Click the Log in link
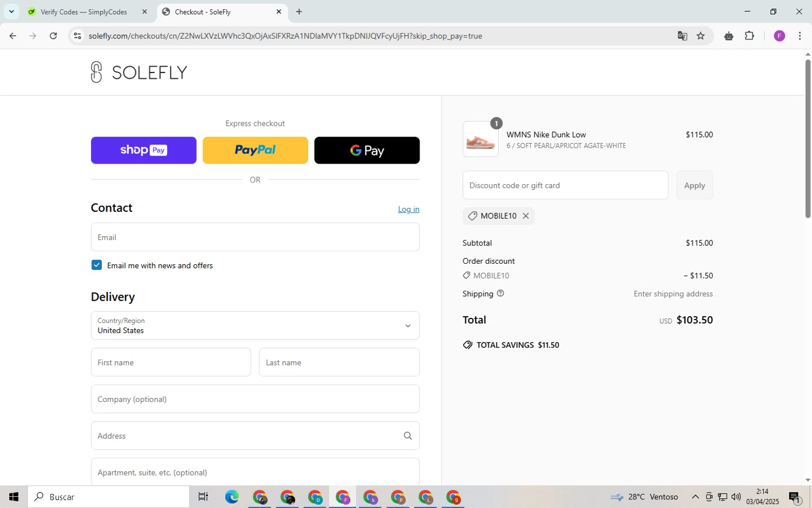This screenshot has width=812, height=508. coord(409,209)
